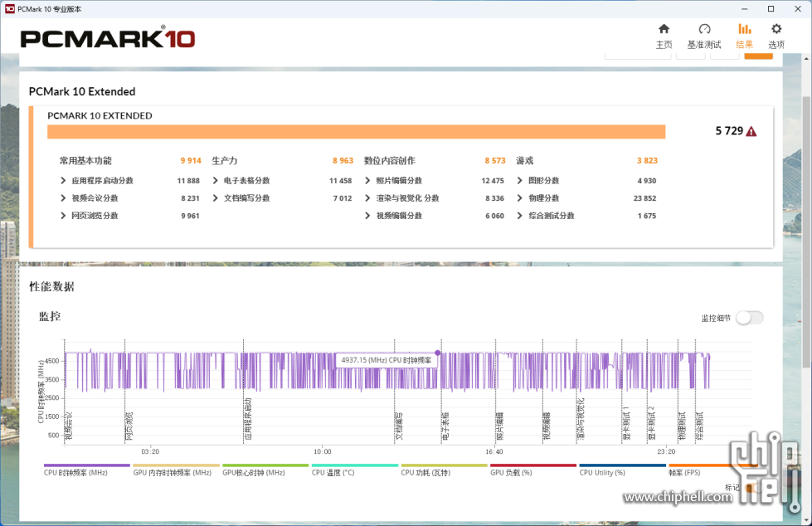
Task: Click the red warning triangle beside 5 729
Action: tap(751, 131)
